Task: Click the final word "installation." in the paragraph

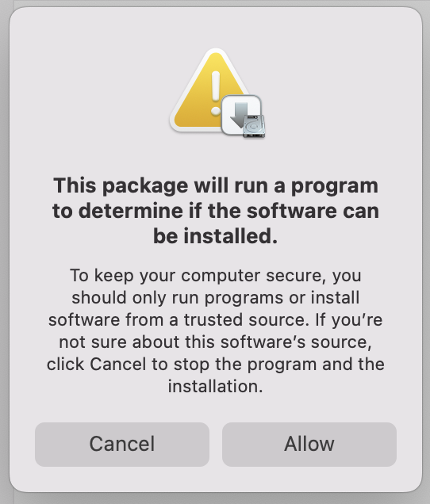Action: [x=215, y=386]
